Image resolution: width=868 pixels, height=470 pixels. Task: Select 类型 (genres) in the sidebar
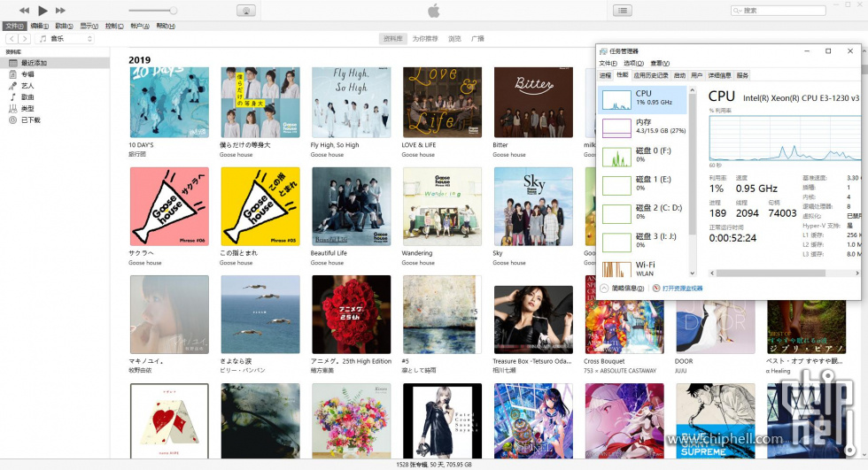tap(55, 108)
